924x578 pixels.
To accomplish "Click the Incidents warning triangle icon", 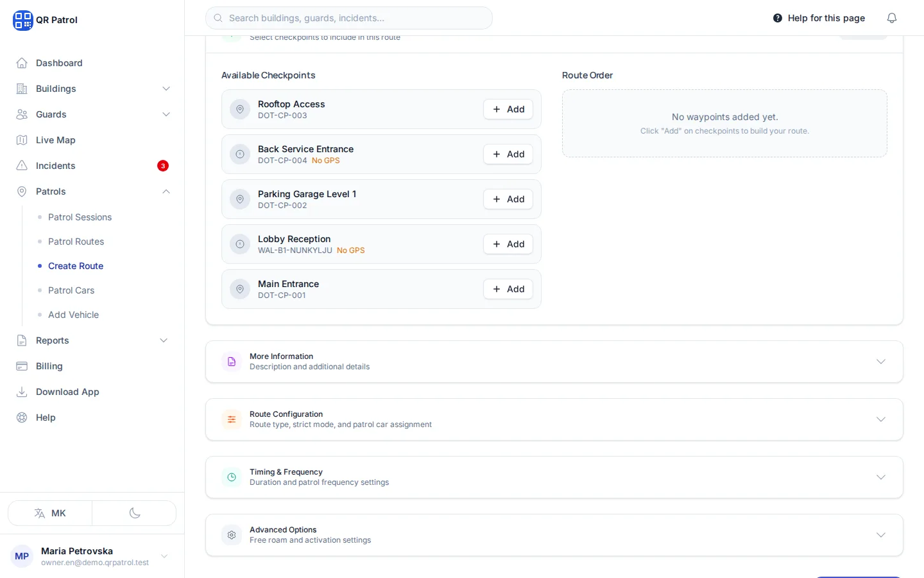I will 22,166.
